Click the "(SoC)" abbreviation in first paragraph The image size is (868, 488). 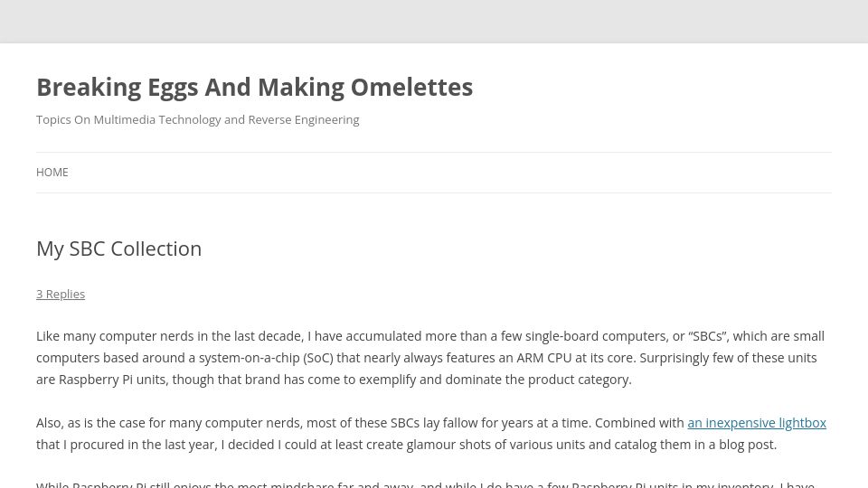(318, 358)
